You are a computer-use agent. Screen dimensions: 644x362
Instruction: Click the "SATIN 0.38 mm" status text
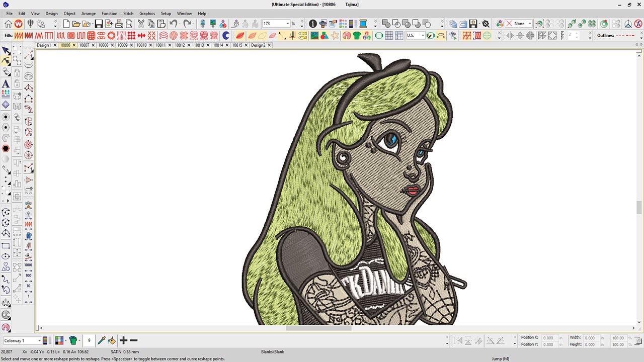pyautogui.click(x=125, y=352)
